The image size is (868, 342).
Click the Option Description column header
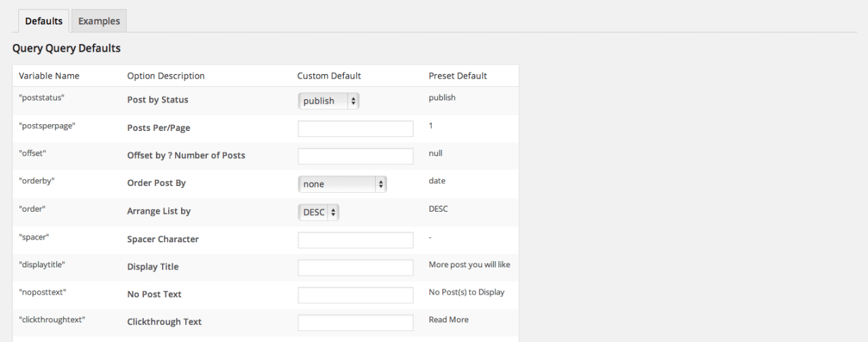[165, 76]
